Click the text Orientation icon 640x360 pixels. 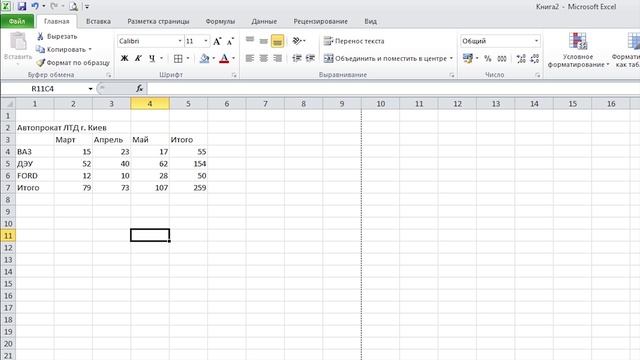[x=297, y=41]
